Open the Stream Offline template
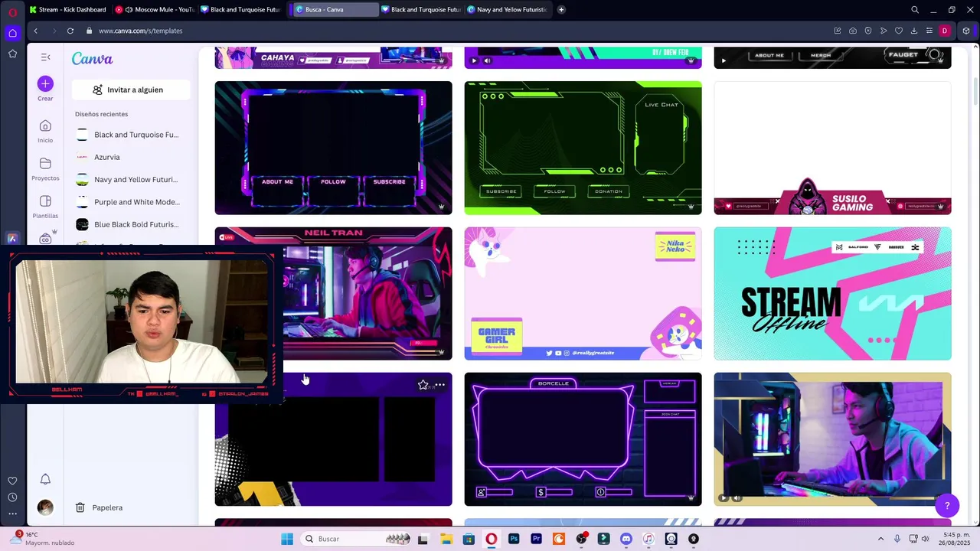The height and width of the screenshot is (551, 980). coord(832,293)
